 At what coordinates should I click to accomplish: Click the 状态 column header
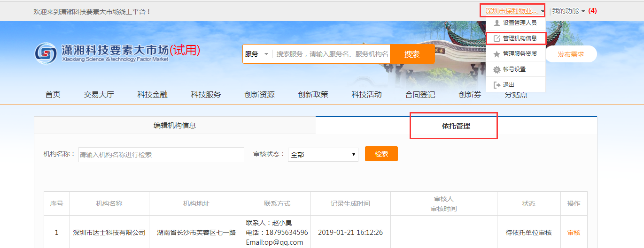pyautogui.click(x=528, y=203)
